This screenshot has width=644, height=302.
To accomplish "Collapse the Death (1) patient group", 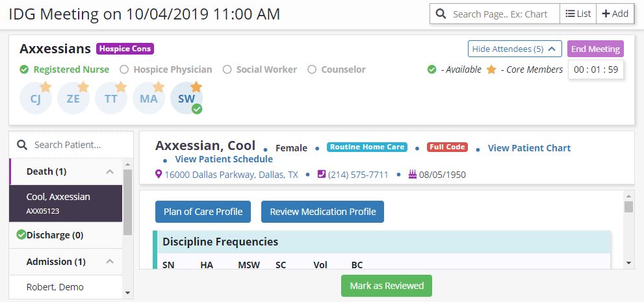I will coord(110,172).
